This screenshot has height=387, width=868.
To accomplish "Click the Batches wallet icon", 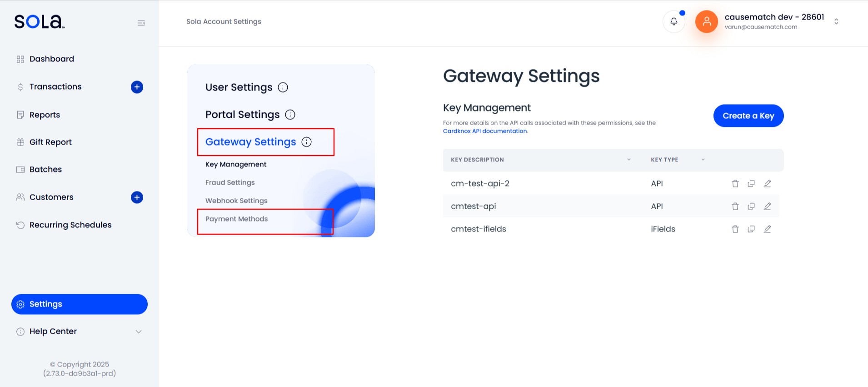I will [20, 170].
